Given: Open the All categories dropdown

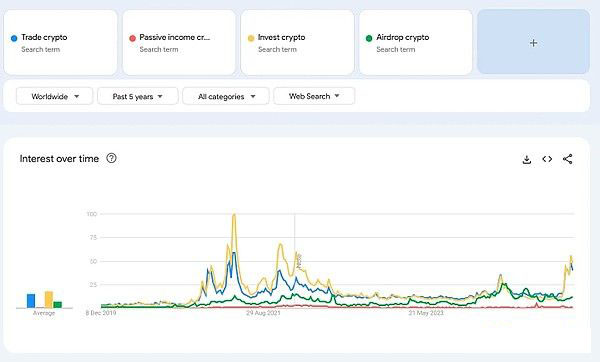Looking at the screenshot, I should [226, 96].
